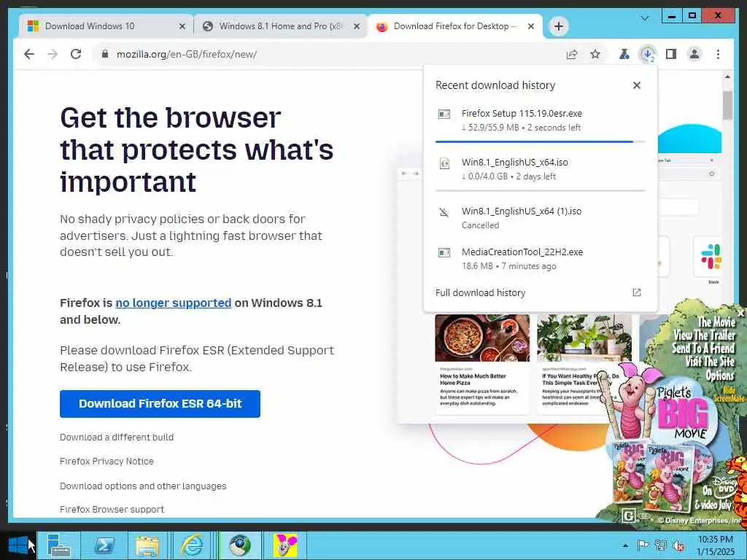Click the cancelled download icon

click(x=444, y=212)
